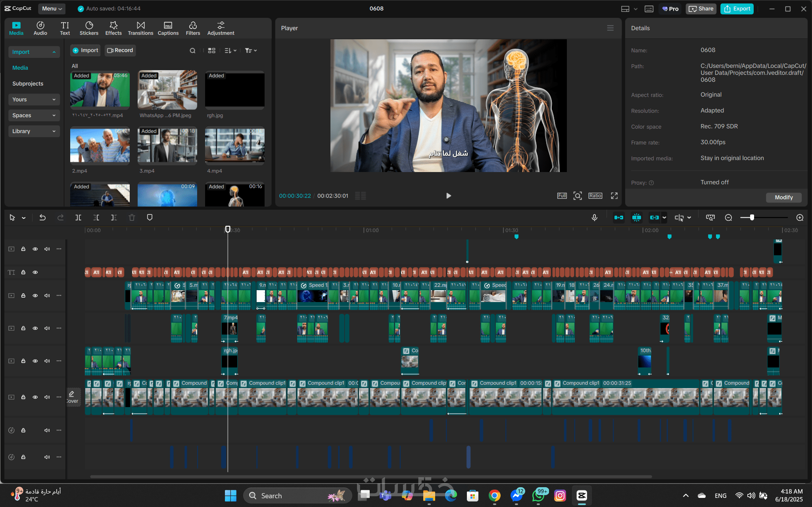Image resolution: width=812 pixels, height=507 pixels.
Task: Add a marker with the shield icon
Action: 150,218
